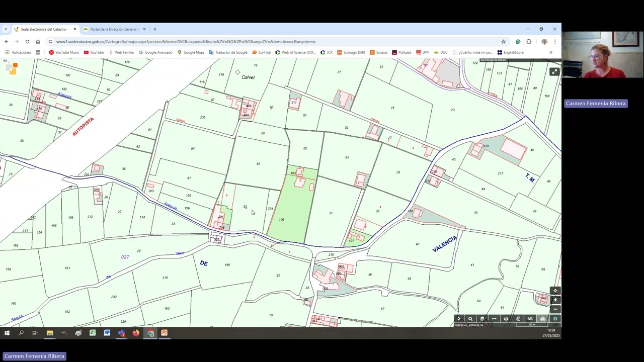Toggle the overlapping circles layer button
The width and height of the screenshot is (644, 362).
(x=543, y=319)
